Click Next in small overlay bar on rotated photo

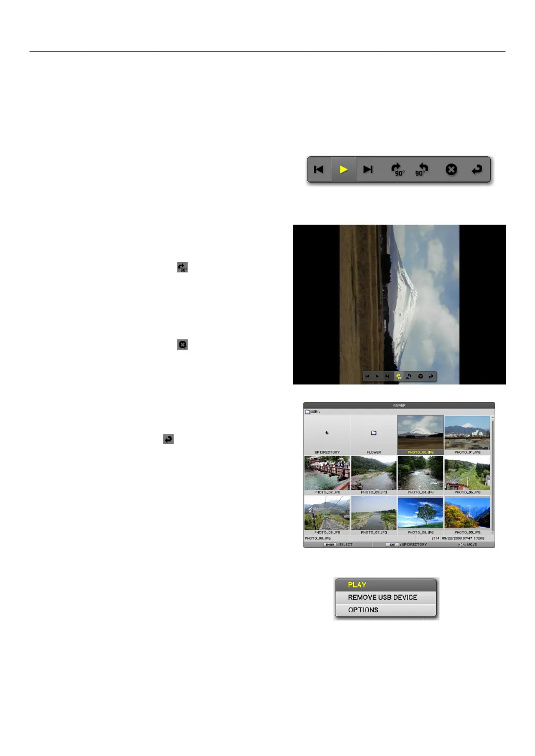coord(387,376)
